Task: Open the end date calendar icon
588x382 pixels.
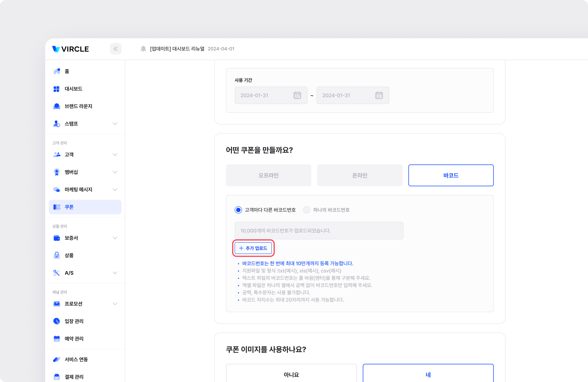Action: point(379,95)
